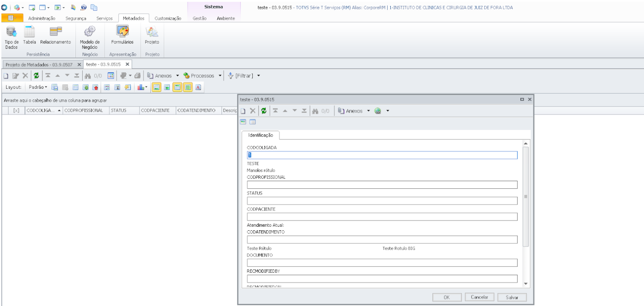Viewport: 644px width, 306px height.
Task: Switch to the Customização ribbon tab
Action: [168, 18]
